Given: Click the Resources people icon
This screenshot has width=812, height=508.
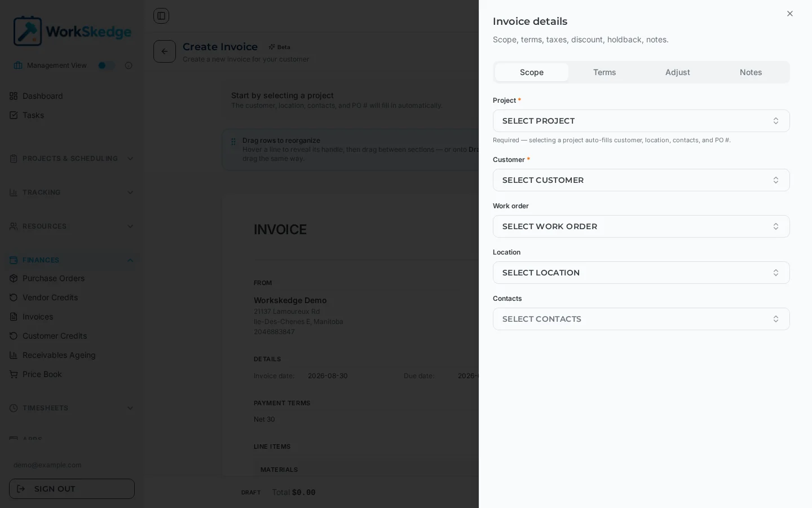Looking at the screenshot, I should [x=14, y=226].
